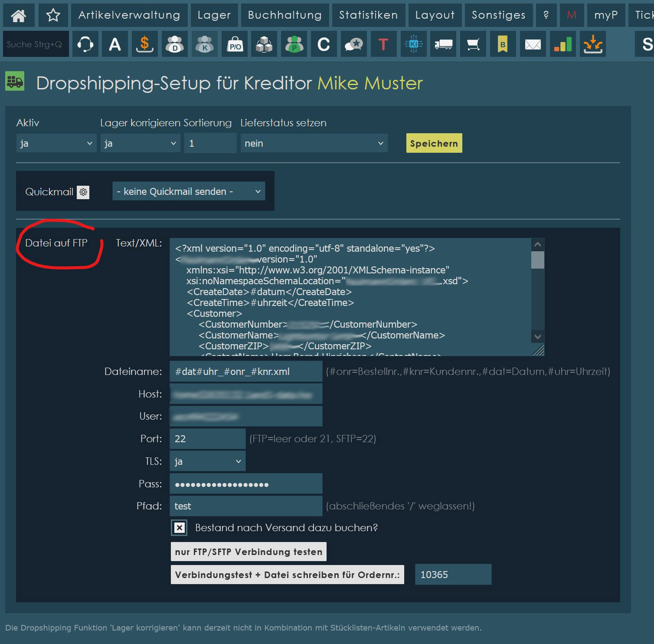Click the Speichern button
Screen dimensions: 654x644
pos(434,143)
